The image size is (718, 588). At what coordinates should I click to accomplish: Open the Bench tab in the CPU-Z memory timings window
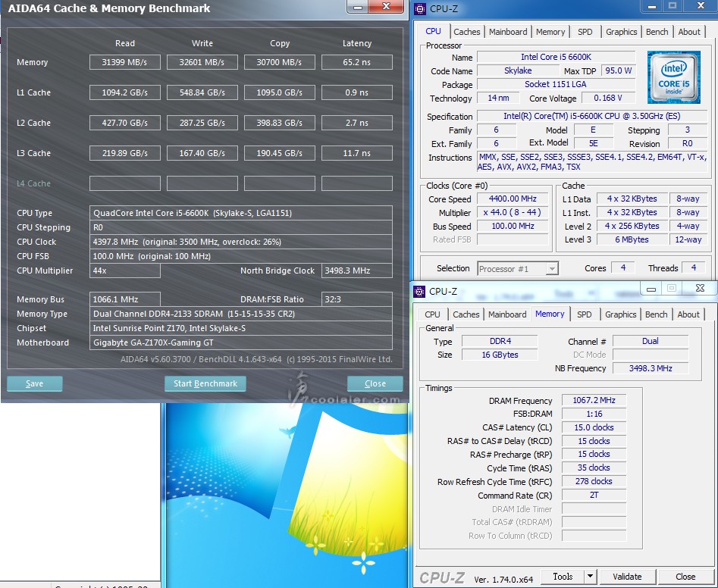[x=656, y=314]
